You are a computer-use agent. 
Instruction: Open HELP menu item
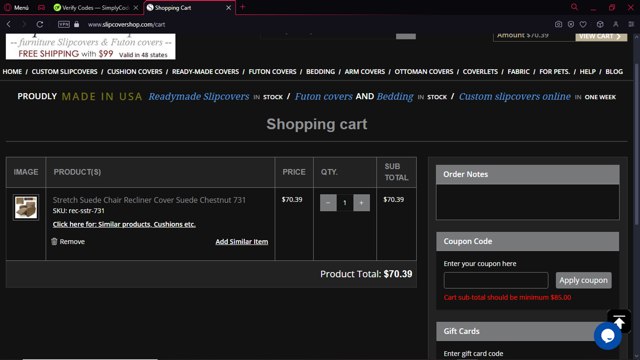click(x=587, y=71)
